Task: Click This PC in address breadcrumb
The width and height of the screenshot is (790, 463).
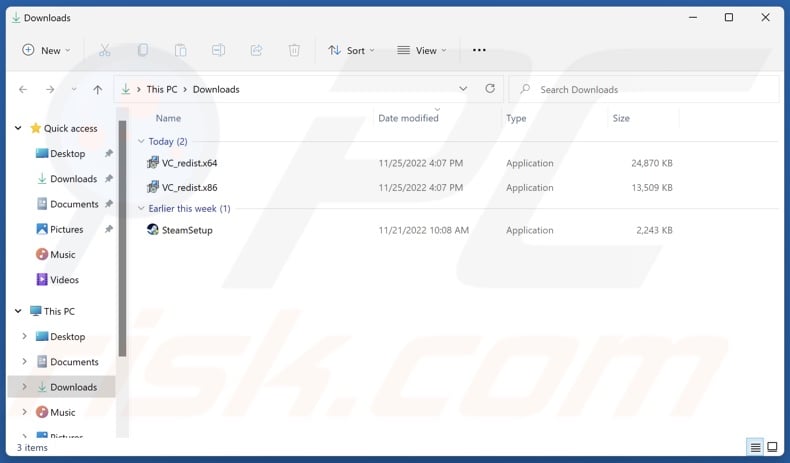Action: 162,89
